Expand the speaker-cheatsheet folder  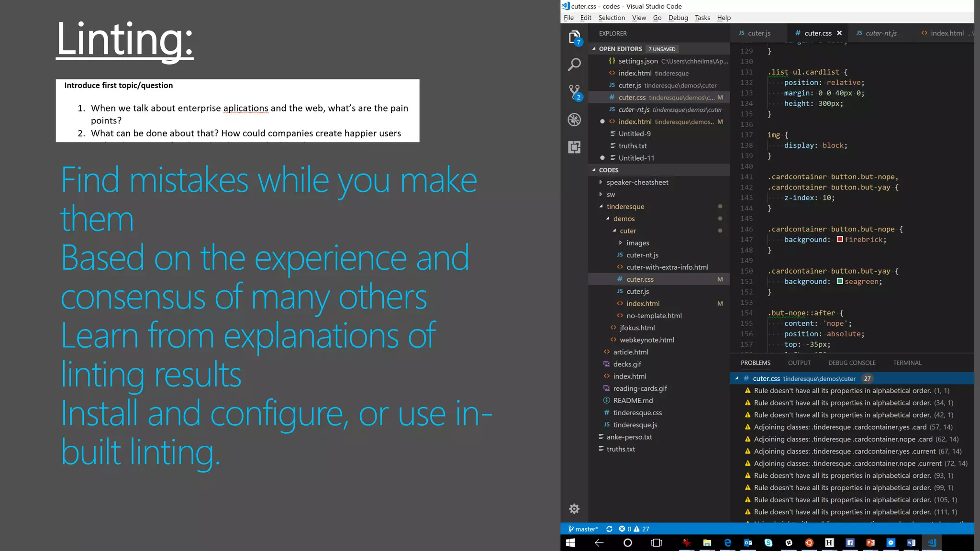(601, 182)
